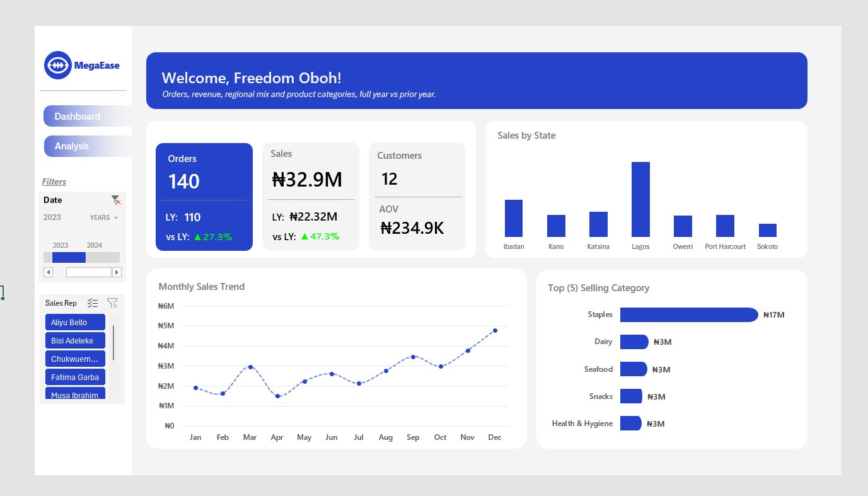This screenshot has width=868, height=496.
Task: Click the Ibadan bar in Sales by State
Action: [514, 218]
